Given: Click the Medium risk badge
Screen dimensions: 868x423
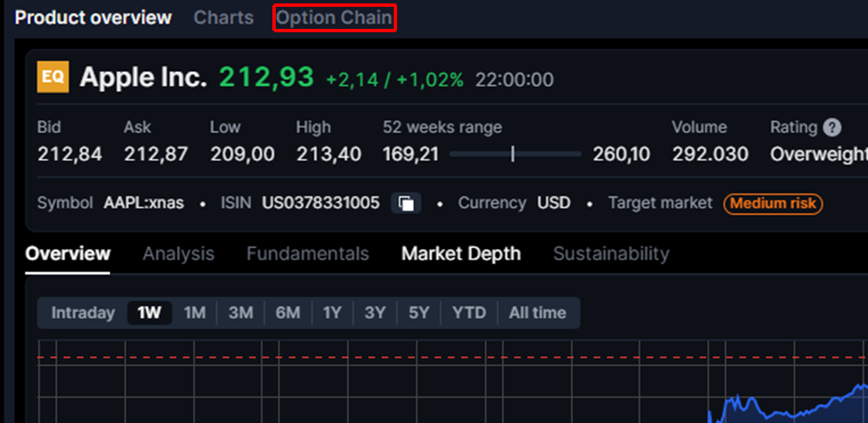Looking at the screenshot, I should (772, 204).
